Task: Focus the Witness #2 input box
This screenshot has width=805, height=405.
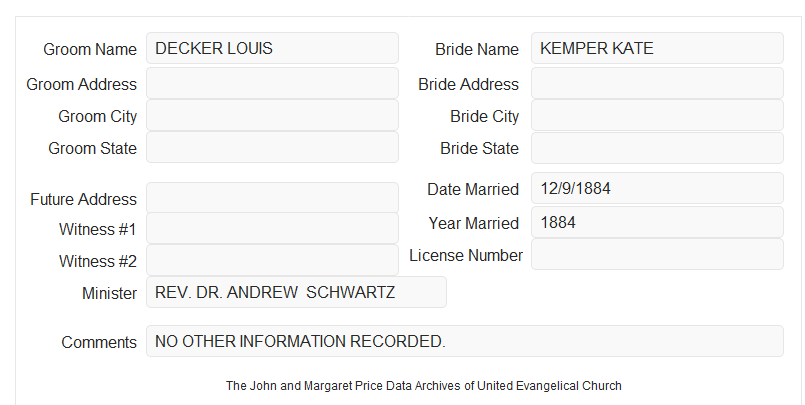Action: click(272, 260)
